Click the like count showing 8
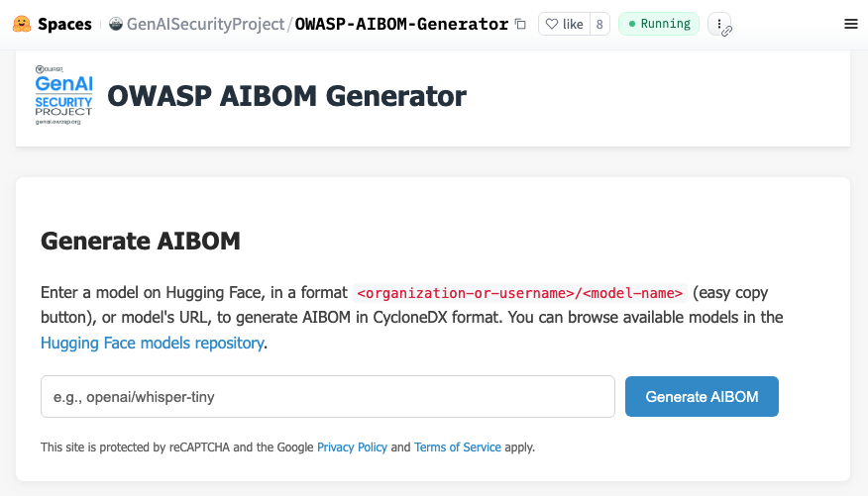Image resolution: width=868 pixels, height=496 pixels. click(599, 24)
